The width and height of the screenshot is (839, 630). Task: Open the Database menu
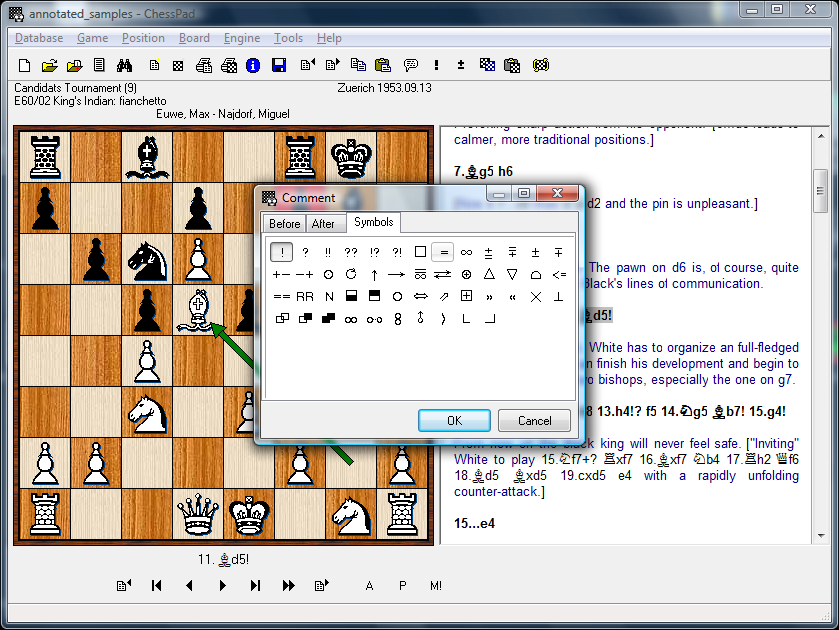click(x=39, y=38)
